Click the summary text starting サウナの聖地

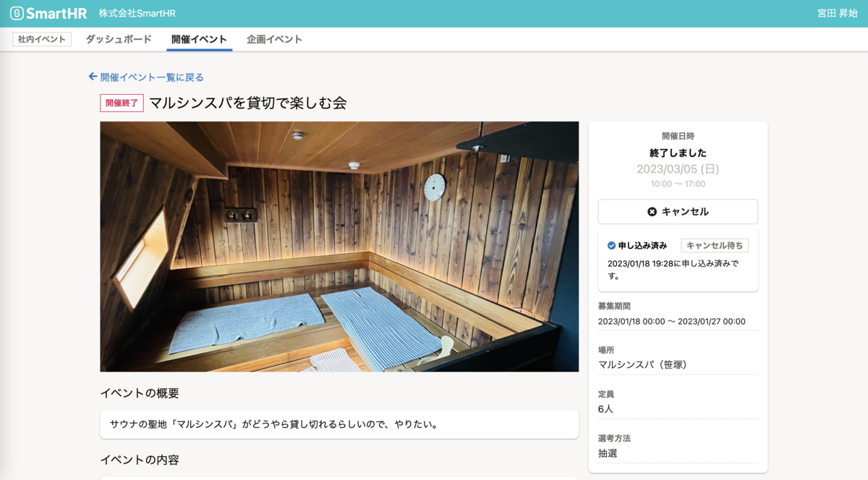pos(273,424)
